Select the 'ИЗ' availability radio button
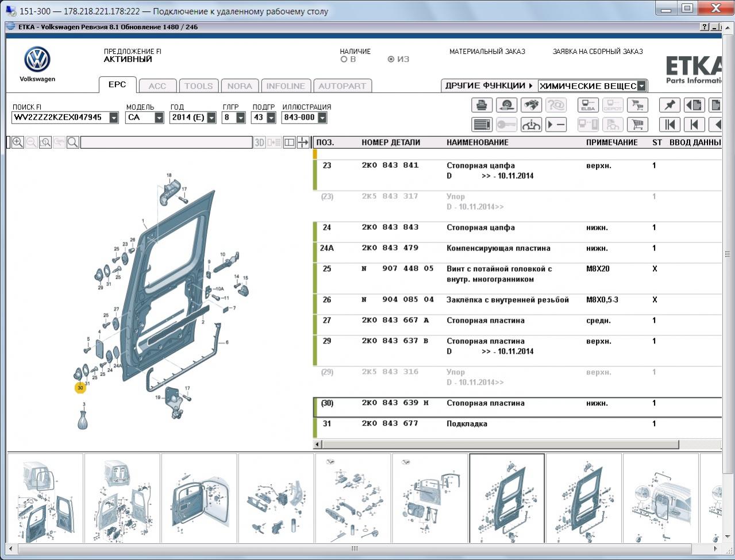735x560 pixels. click(391, 59)
